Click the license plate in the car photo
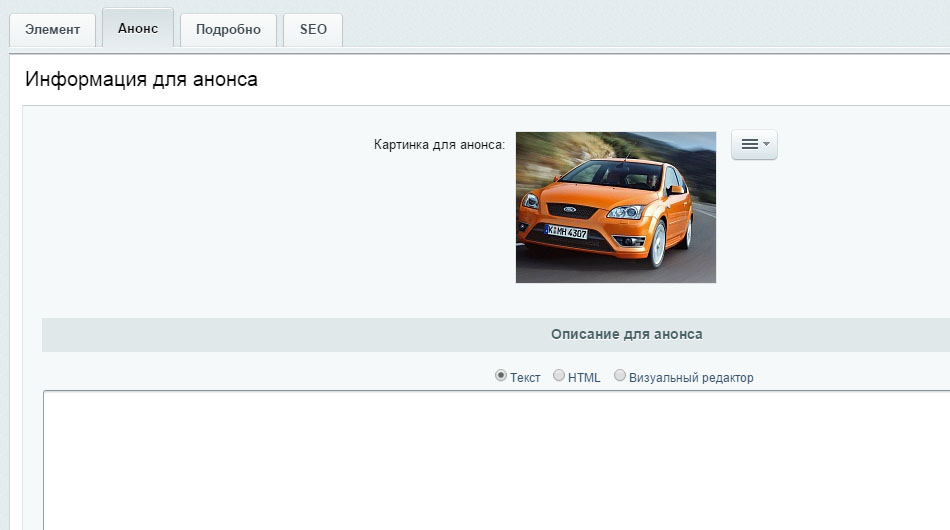 pos(566,231)
